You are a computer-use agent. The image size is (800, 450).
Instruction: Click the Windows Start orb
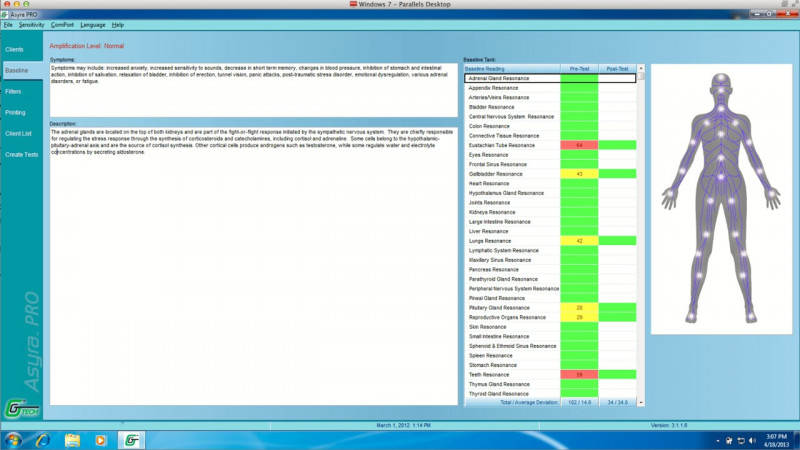(x=13, y=440)
